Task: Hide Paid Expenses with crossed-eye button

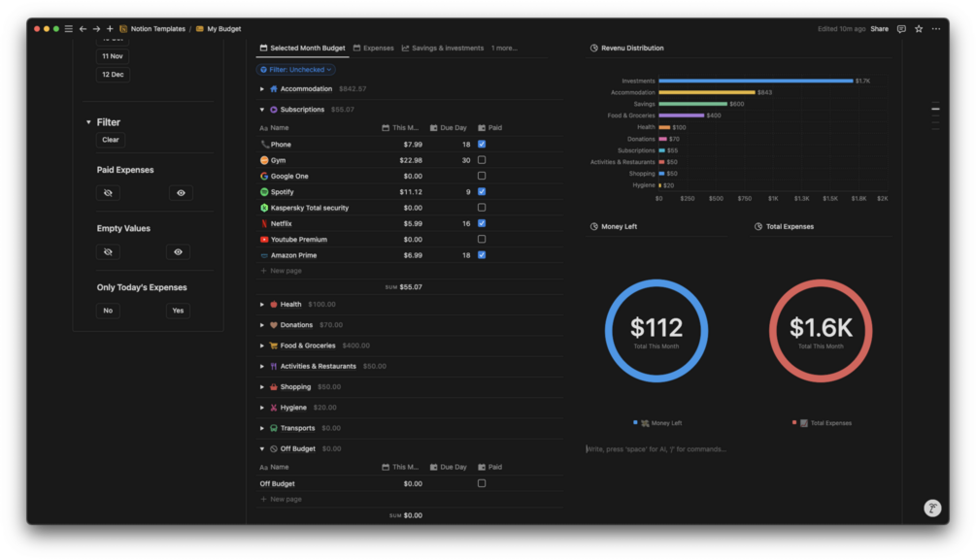Action: 109,193
